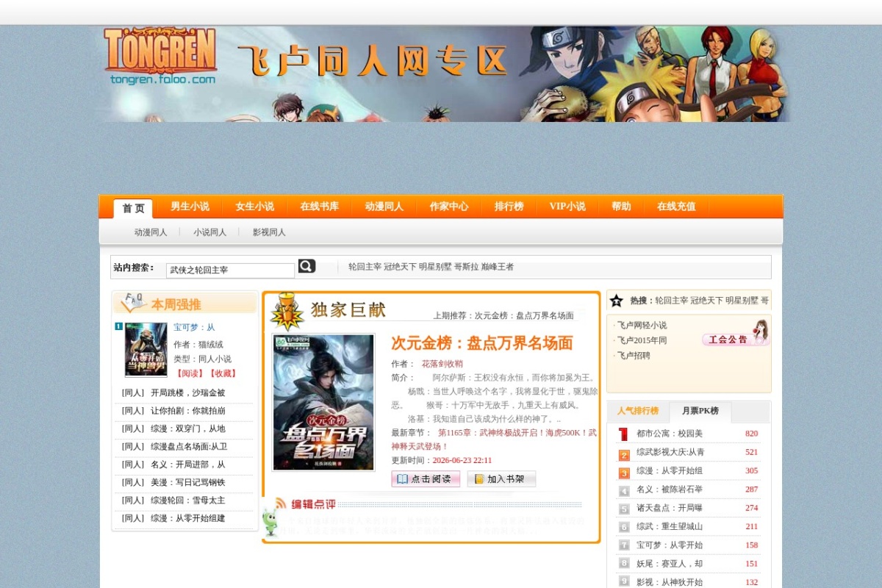Image resolution: width=882 pixels, height=588 pixels.
Task: Open the 首页 tab
Action: pos(133,208)
